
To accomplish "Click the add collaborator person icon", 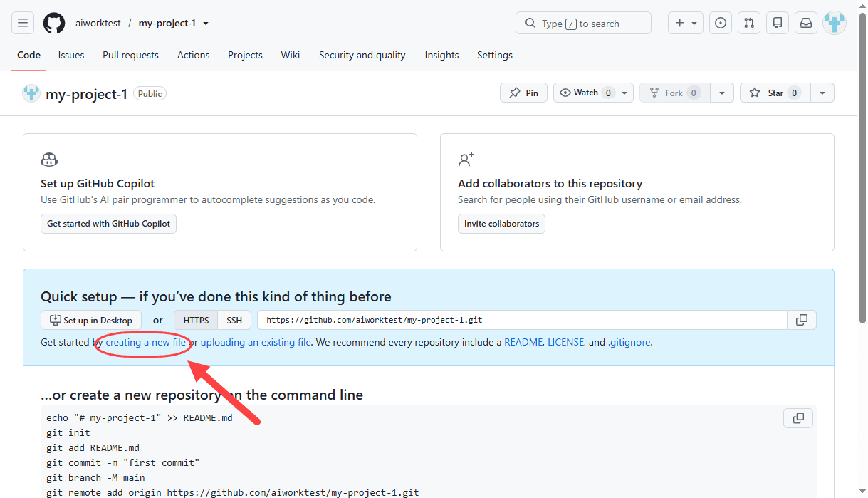I will (466, 160).
